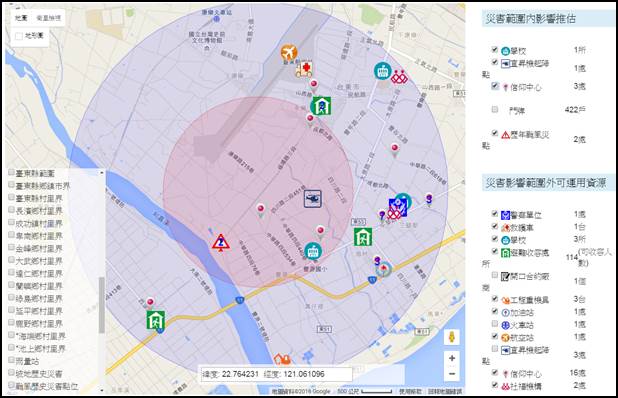Click the red triangle typhoon disaster marker
Screen dimensions: 618x398
pos(221,242)
